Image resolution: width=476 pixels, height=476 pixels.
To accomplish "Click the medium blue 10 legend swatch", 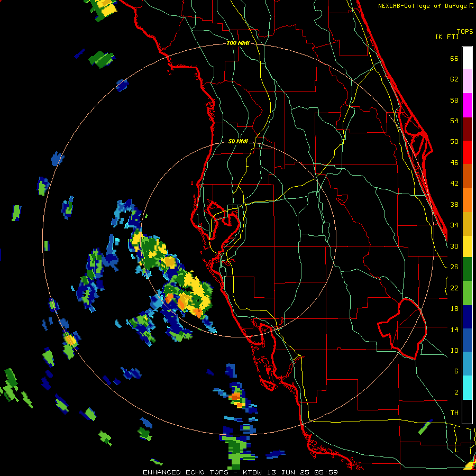I will [x=467, y=340].
